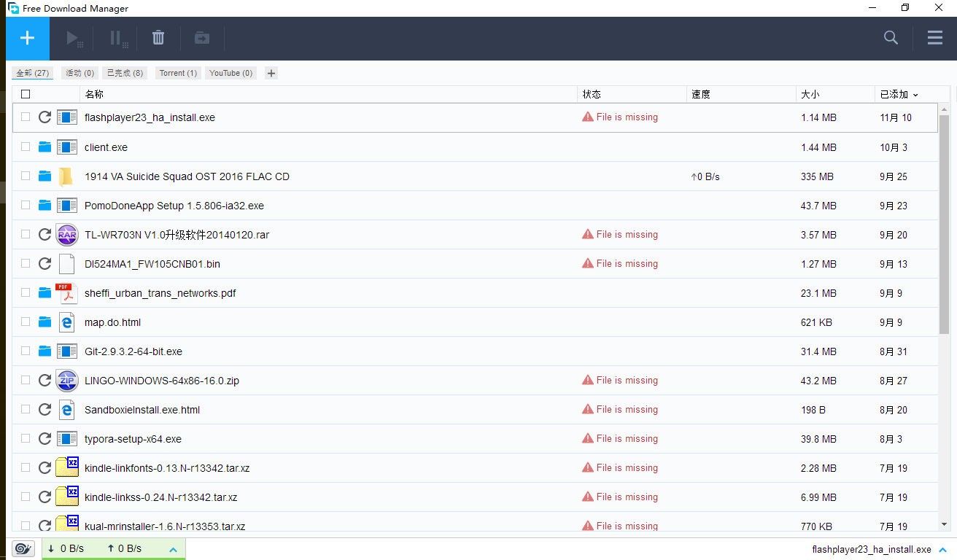957x560 pixels.
Task: Toggle the select-all checkbox in header
Action: (x=26, y=94)
